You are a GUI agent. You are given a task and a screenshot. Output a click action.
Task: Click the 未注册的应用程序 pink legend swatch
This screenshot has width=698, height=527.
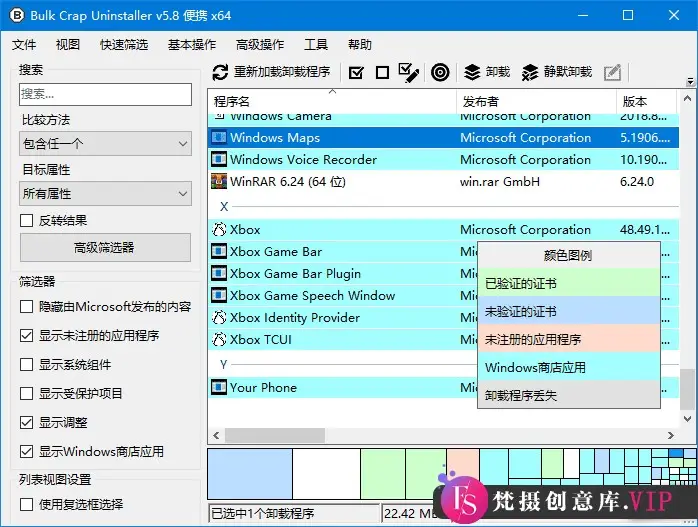tap(568, 339)
